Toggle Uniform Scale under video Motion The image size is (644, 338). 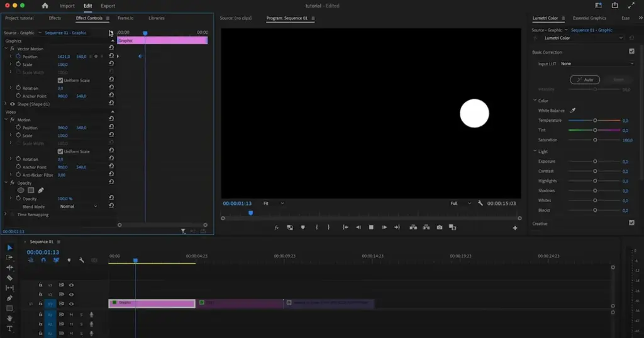60,151
